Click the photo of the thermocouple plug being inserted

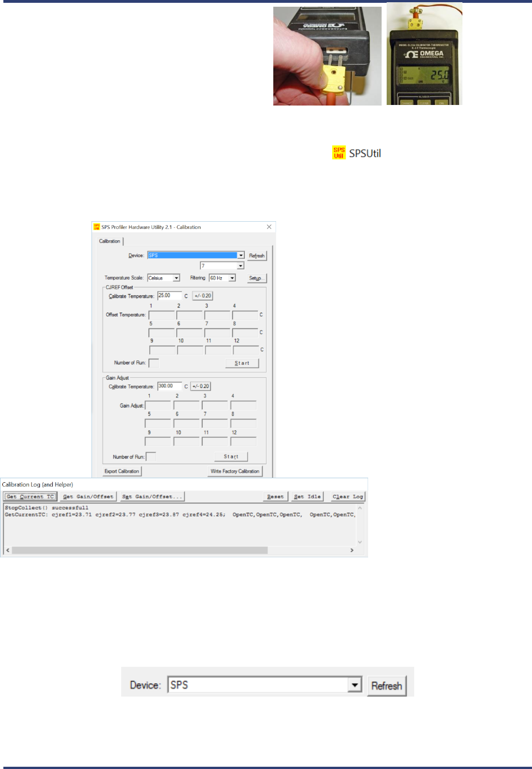tap(327, 56)
